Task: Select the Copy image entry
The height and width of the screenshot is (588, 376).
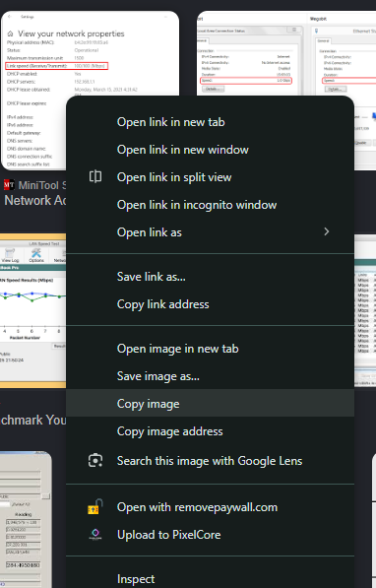Action: click(x=210, y=404)
